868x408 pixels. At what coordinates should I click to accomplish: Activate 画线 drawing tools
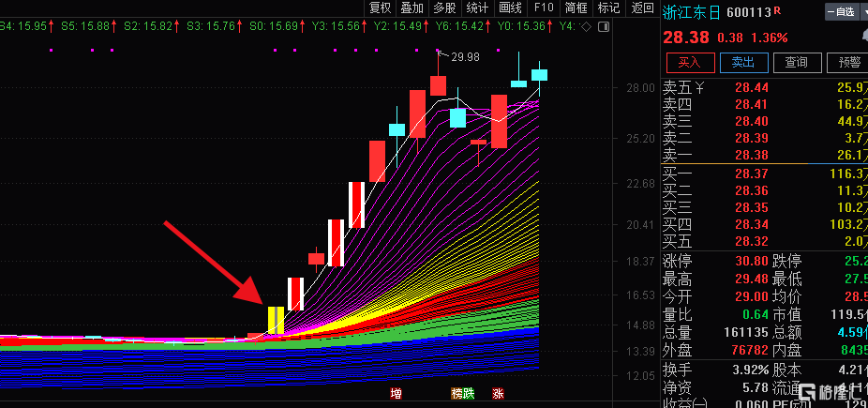point(510,8)
